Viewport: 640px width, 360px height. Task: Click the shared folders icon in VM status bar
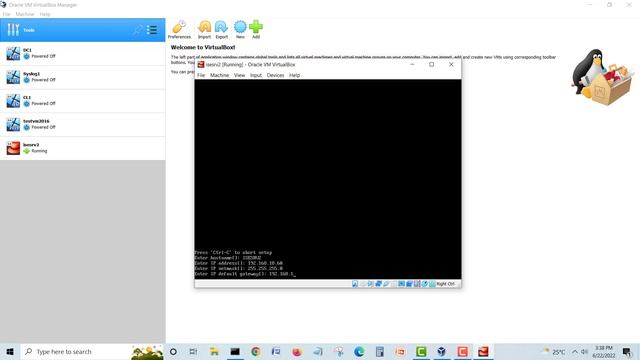click(x=393, y=284)
